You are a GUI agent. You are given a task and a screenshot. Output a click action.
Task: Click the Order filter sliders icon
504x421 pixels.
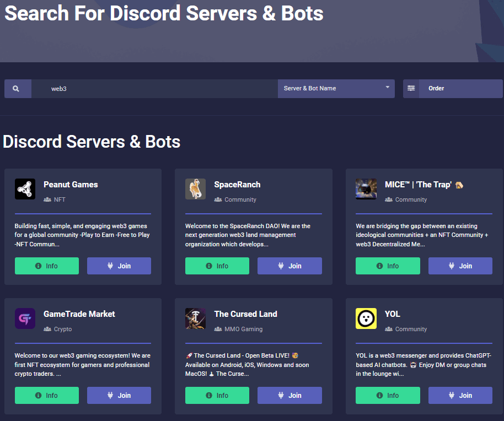coord(411,89)
